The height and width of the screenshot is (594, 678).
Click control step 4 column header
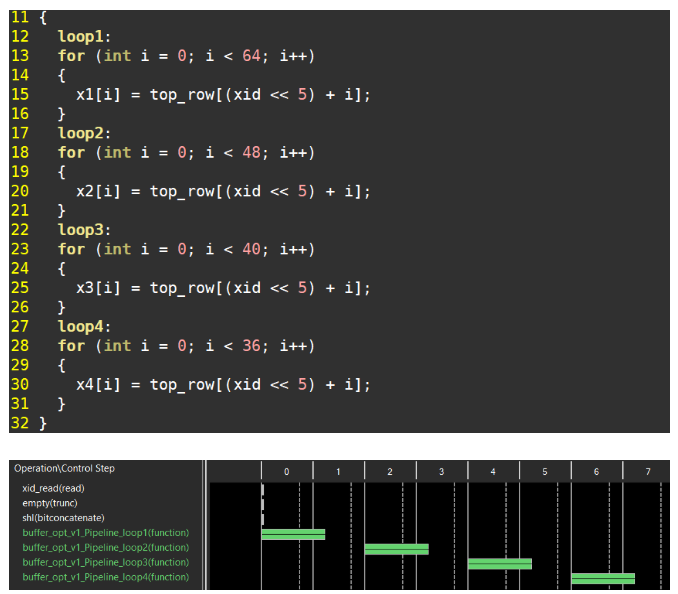tap(493, 470)
